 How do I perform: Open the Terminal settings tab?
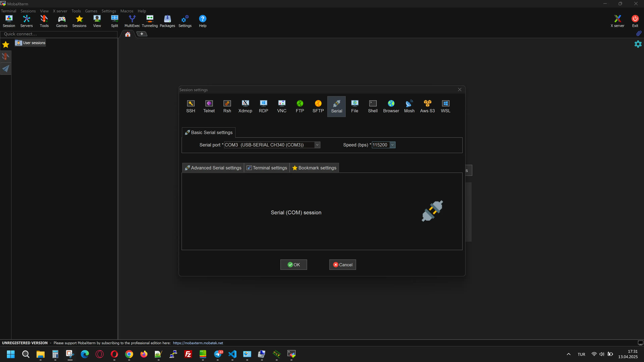tap(267, 168)
